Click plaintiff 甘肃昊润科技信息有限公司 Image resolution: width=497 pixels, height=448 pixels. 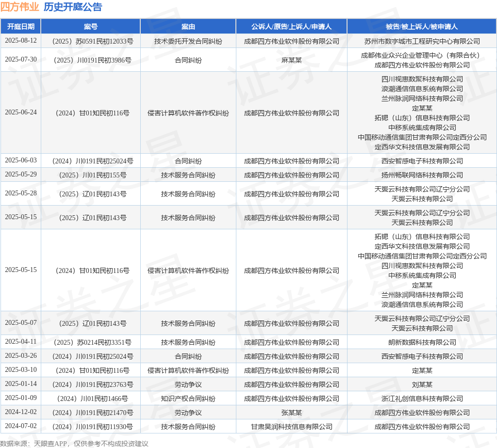point(292,427)
